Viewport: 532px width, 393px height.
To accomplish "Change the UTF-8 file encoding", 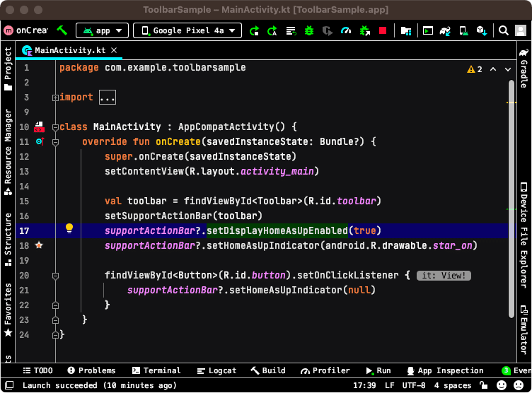I will tap(414, 385).
